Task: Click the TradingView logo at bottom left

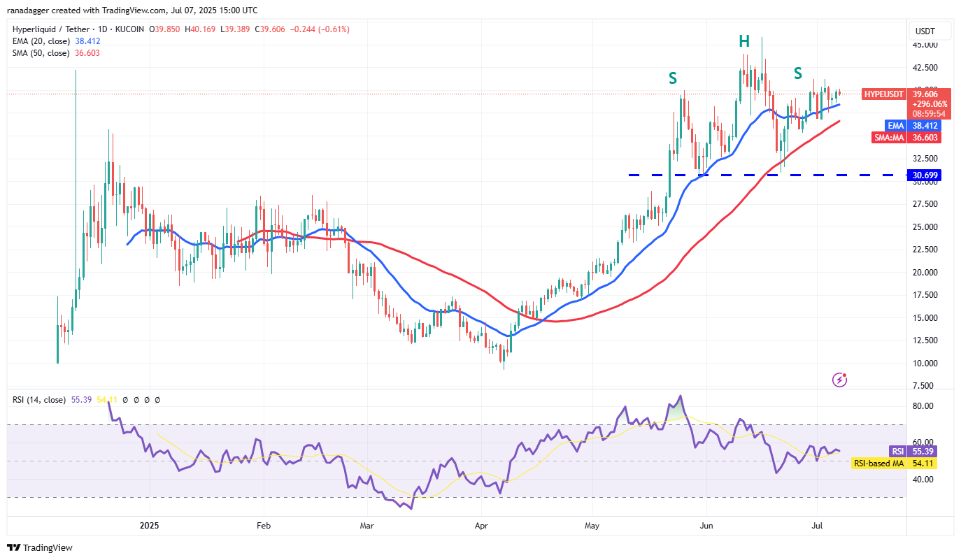Action: coord(40,547)
